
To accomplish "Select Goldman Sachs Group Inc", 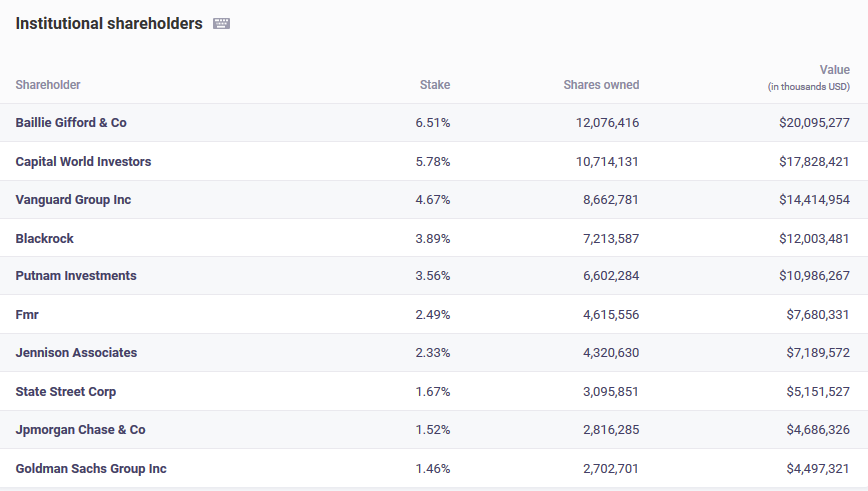I will (91, 469).
